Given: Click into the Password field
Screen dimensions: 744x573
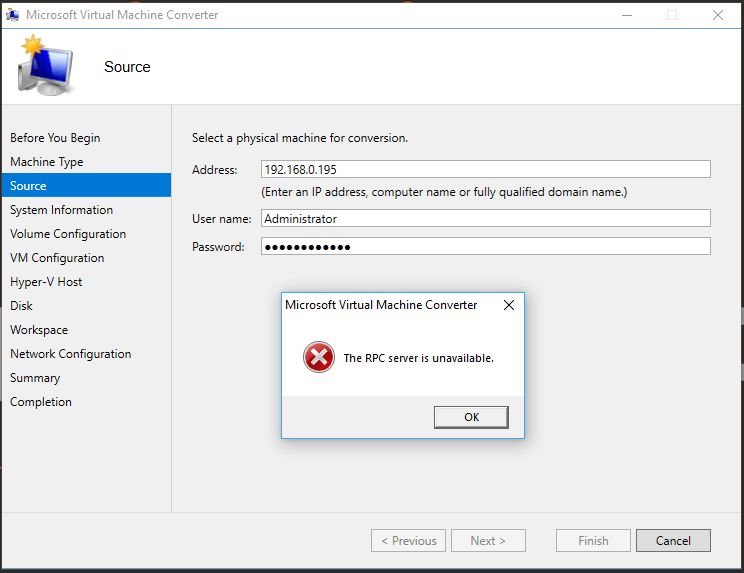Looking at the screenshot, I should (485, 246).
